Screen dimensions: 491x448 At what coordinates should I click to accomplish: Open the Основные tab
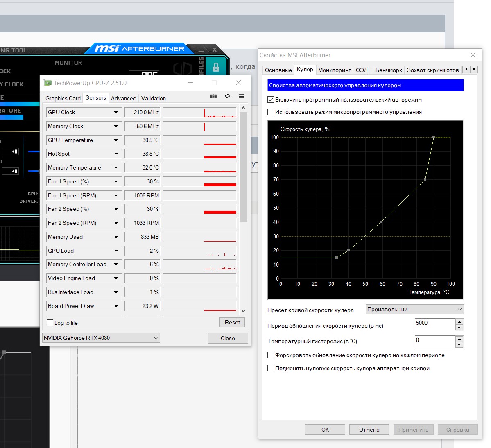[x=278, y=70]
